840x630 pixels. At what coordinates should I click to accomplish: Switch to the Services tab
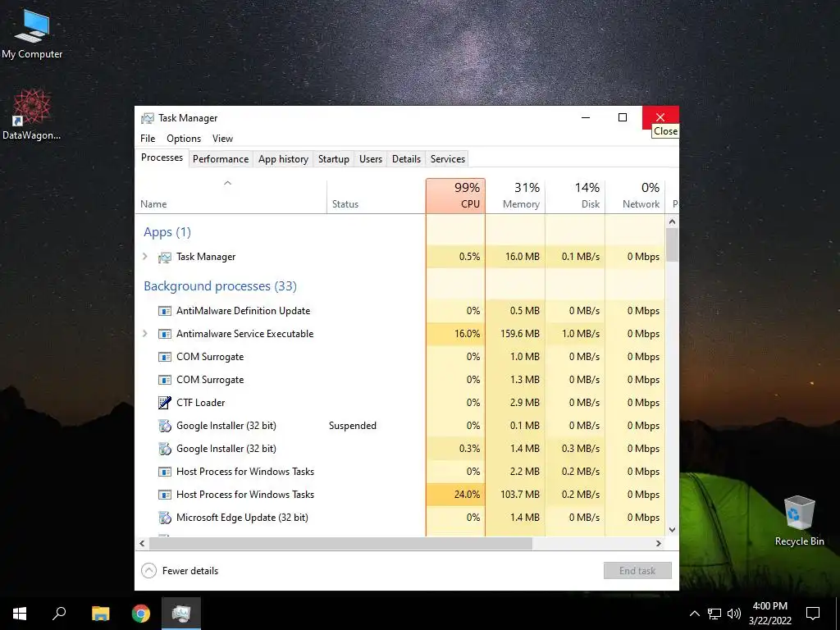(x=448, y=159)
